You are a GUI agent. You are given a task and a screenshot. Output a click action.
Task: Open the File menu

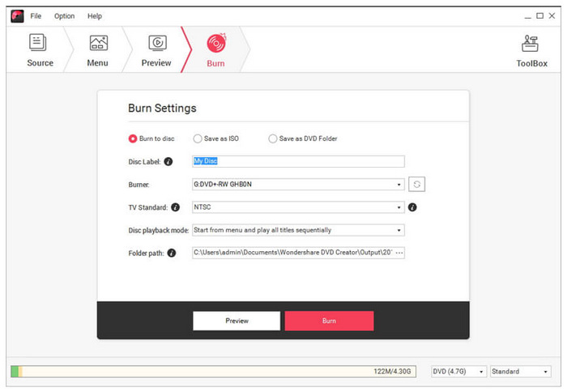pyautogui.click(x=36, y=16)
